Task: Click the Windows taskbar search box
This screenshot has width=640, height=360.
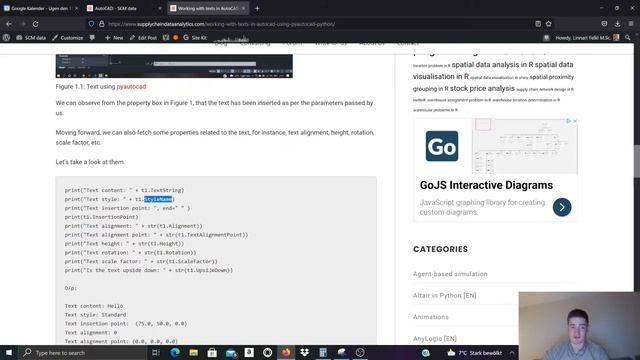Action: [82, 353]
